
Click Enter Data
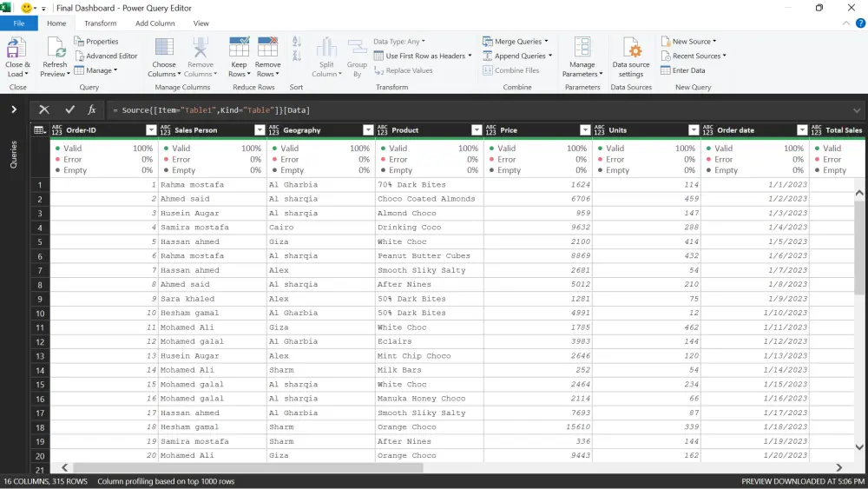click(x=683, y=70)
